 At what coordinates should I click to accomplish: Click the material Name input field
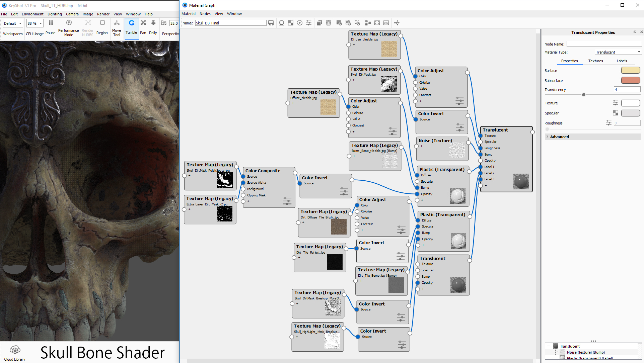231,23
